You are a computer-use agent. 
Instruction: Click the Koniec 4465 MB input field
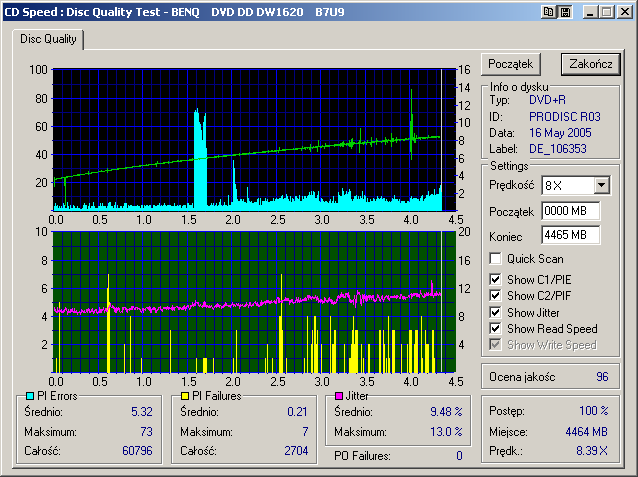(x=570, y=235)
